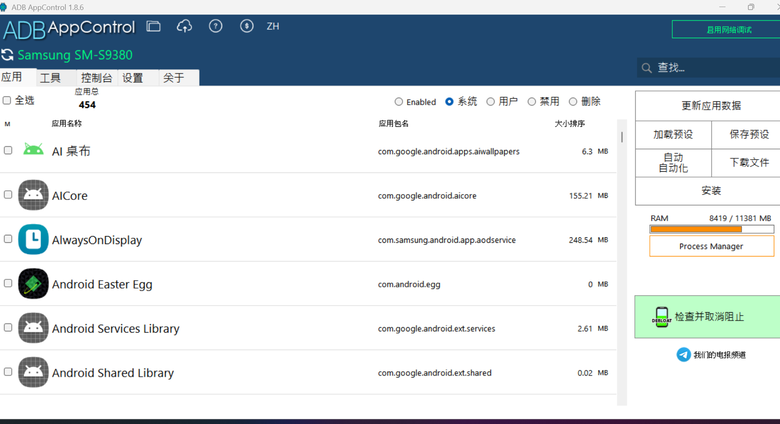Screen dimensions: 780x424
Task: Open Process Manager
Action: click(711, 246)
